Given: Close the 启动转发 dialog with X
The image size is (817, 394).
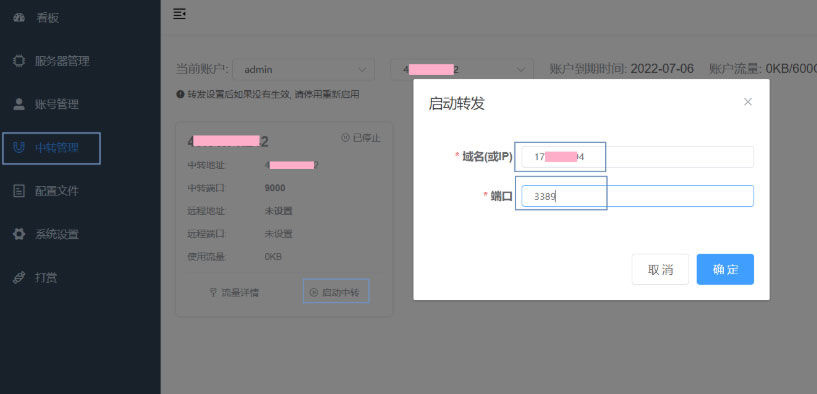Looking at the screenshot, I should pos(748,102).
